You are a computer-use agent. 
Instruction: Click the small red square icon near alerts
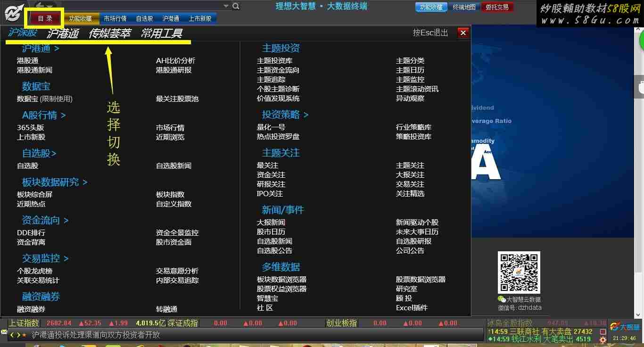pyautogui.click(x=603, y=331)
